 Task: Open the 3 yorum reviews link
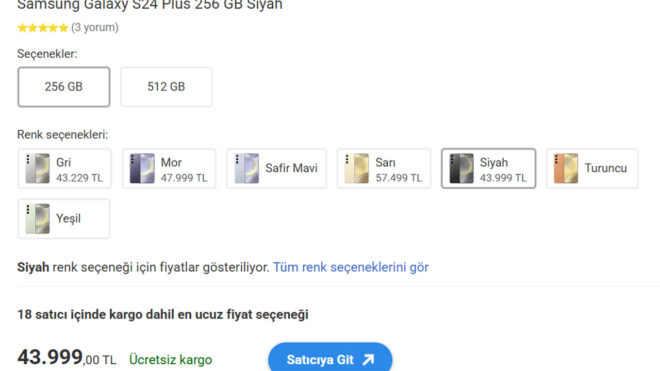pyautogui.click(x=95, y=27)
